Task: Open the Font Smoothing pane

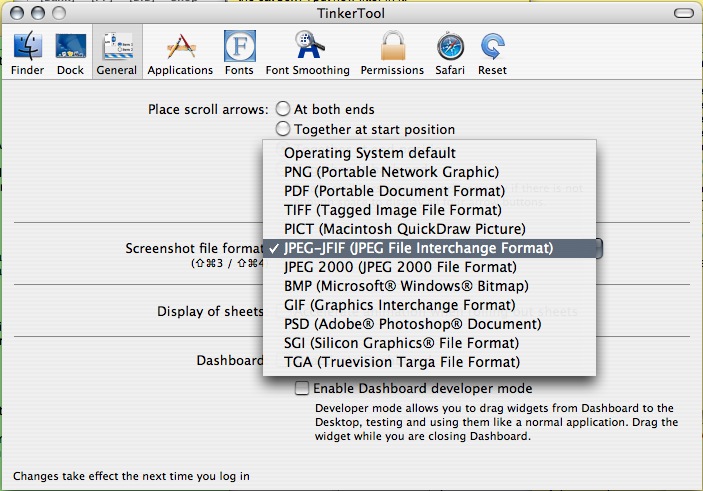Action: (x=308, y=52)
